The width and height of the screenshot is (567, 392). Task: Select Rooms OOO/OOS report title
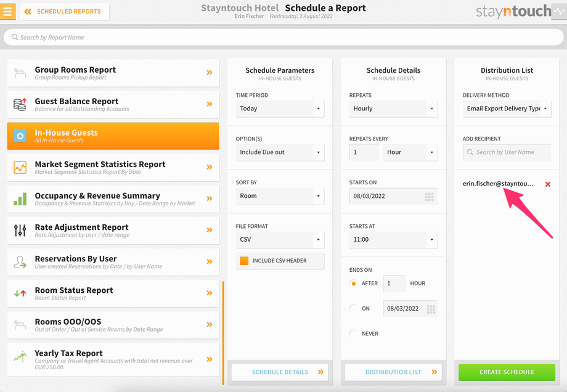point(68,322)
